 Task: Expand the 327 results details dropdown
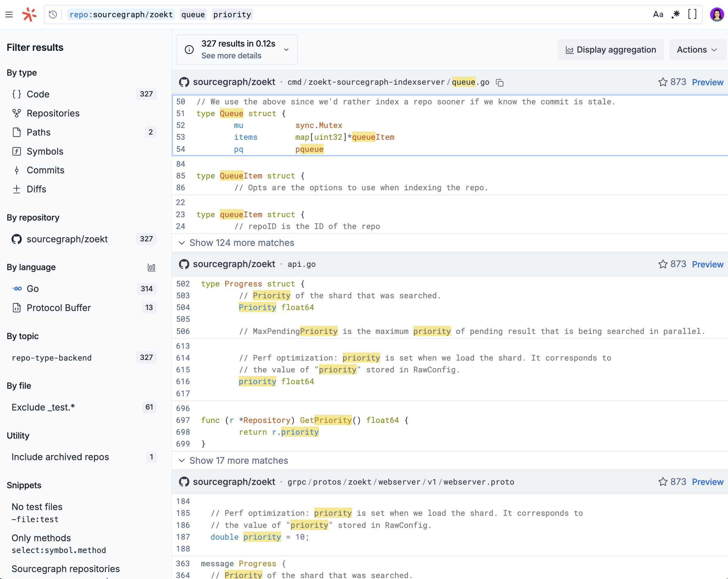[x=286, y=50]
